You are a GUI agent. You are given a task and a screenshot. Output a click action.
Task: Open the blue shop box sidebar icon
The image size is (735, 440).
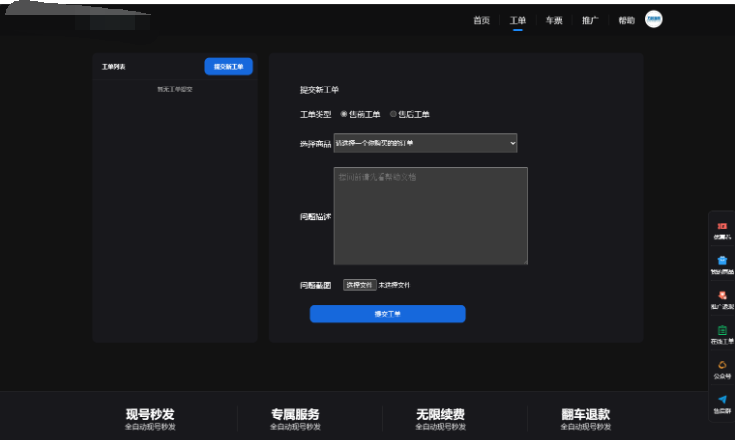pyautogui.click(x=722, y=261)
